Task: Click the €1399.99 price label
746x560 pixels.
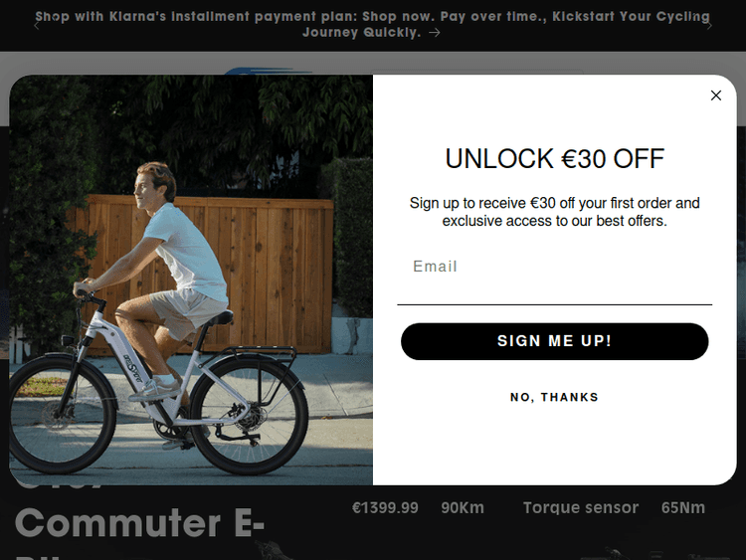Action: pyautogui.click(x=385, y=507)
